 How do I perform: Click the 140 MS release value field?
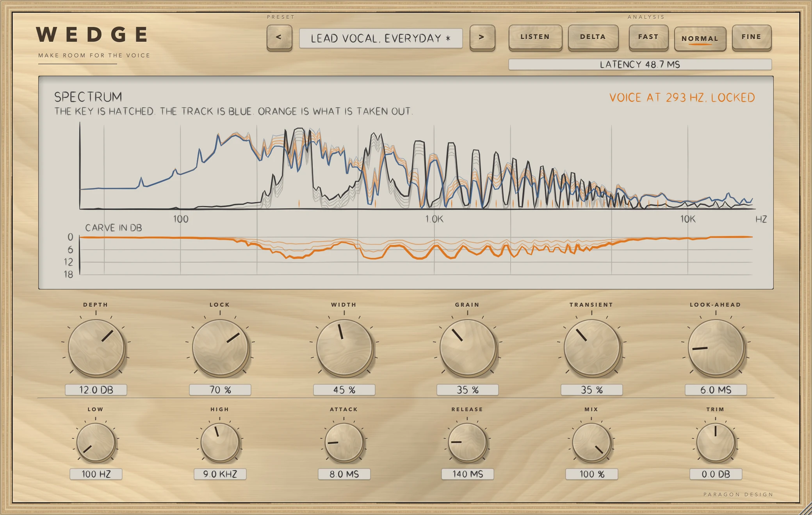click(x=468, y=474)
